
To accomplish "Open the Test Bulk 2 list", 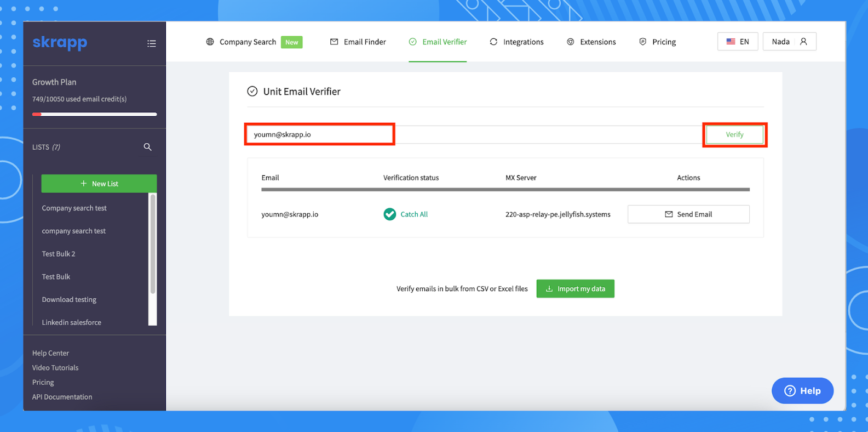I will click(59, 254).
